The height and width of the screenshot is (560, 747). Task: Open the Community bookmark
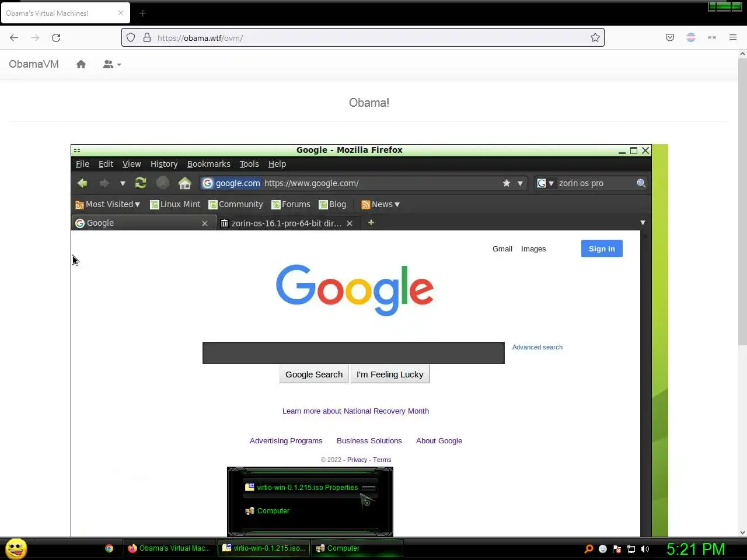click(x=236, y=204)
